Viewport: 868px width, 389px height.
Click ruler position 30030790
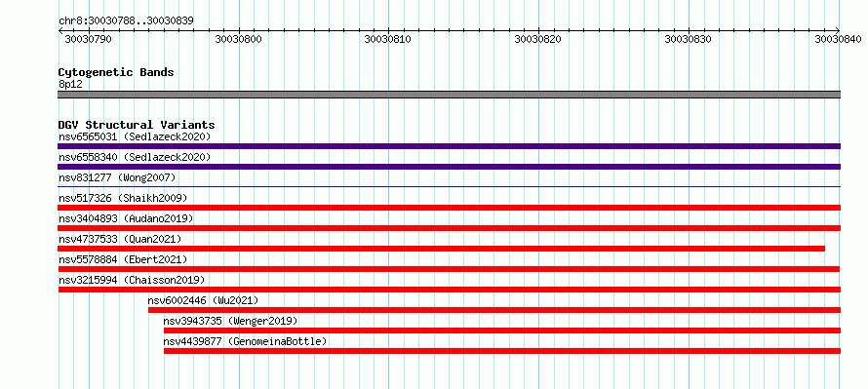point(88,39)
